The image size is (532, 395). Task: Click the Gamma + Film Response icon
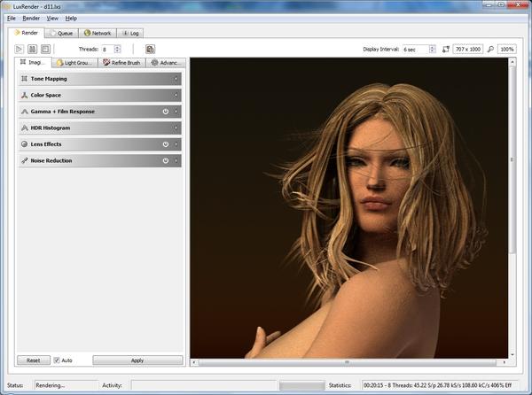point(24,112)
